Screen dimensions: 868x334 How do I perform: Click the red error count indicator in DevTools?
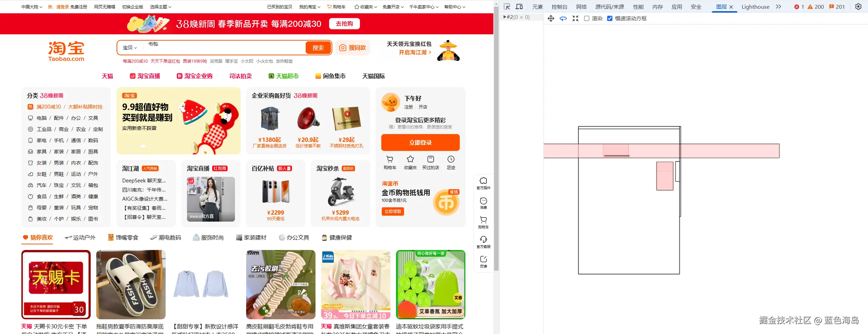tap(799, 7)
